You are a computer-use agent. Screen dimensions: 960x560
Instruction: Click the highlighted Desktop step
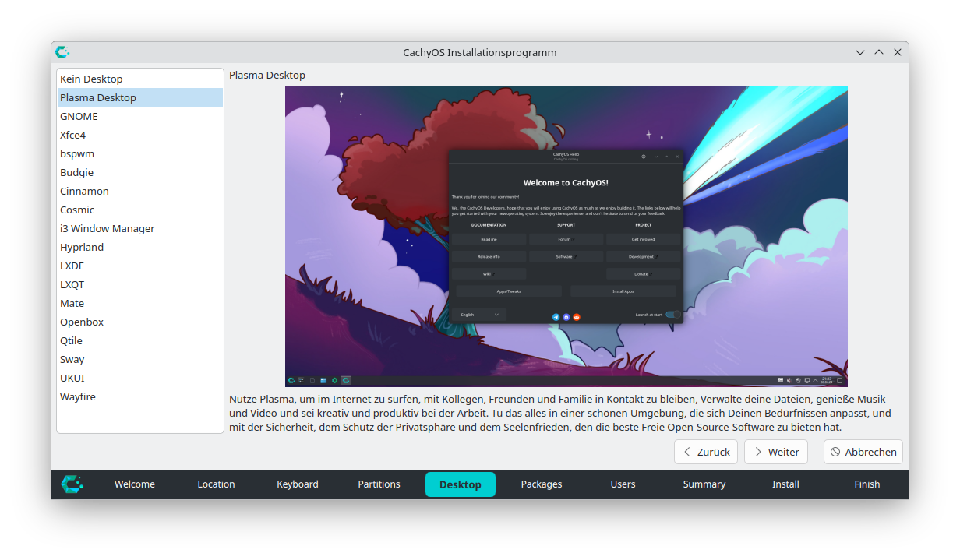click(x=461, y=484)
